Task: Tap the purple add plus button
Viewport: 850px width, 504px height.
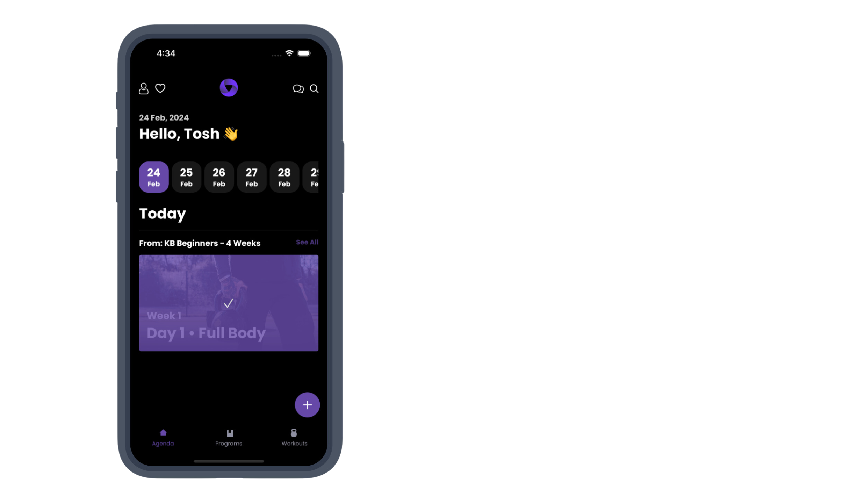Action: (308, 404)
